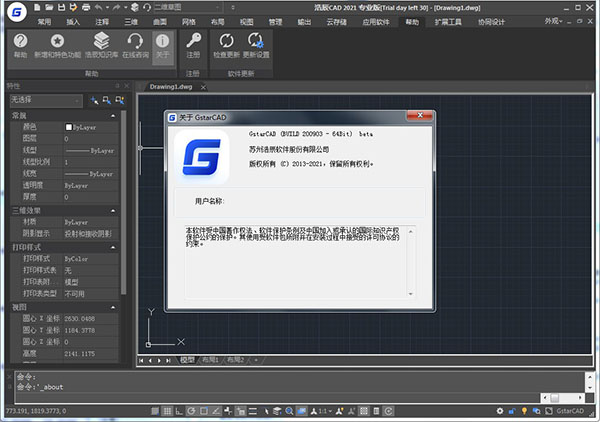Collapse the 常规 properties section
This screenshot has width=600, height=422.
[113, 116]
